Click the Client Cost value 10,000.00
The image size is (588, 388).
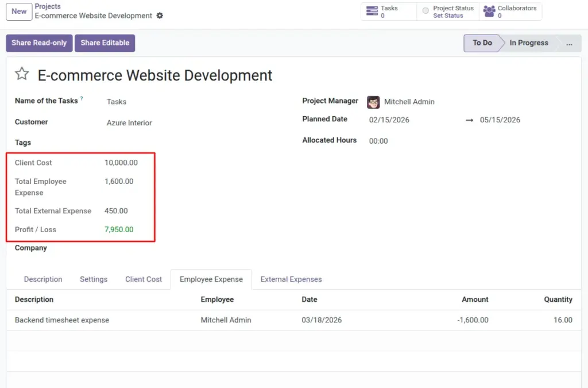pyautogui.click(x=121, y=163)
